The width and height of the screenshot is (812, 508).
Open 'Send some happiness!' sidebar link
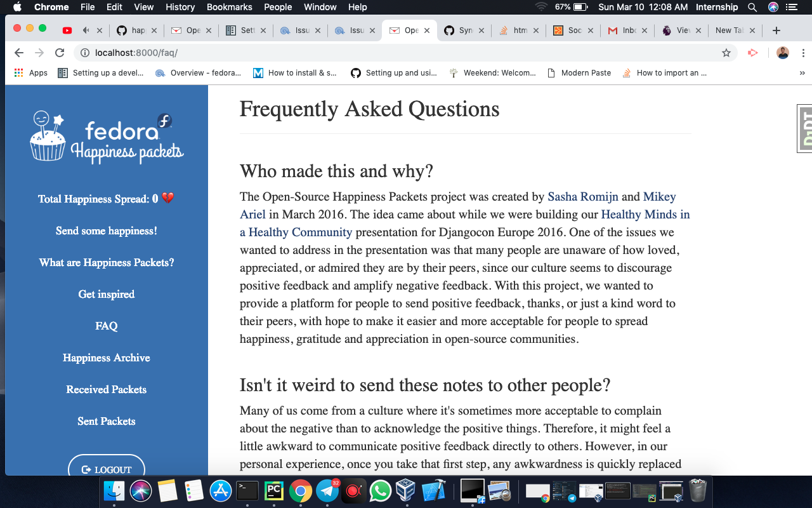[x=107, y=231]
